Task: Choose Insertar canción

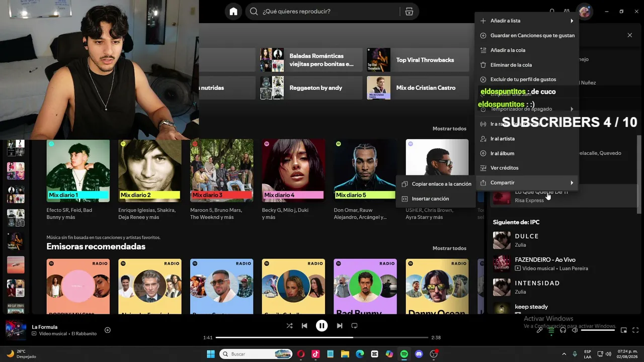Action: (436, 199)
